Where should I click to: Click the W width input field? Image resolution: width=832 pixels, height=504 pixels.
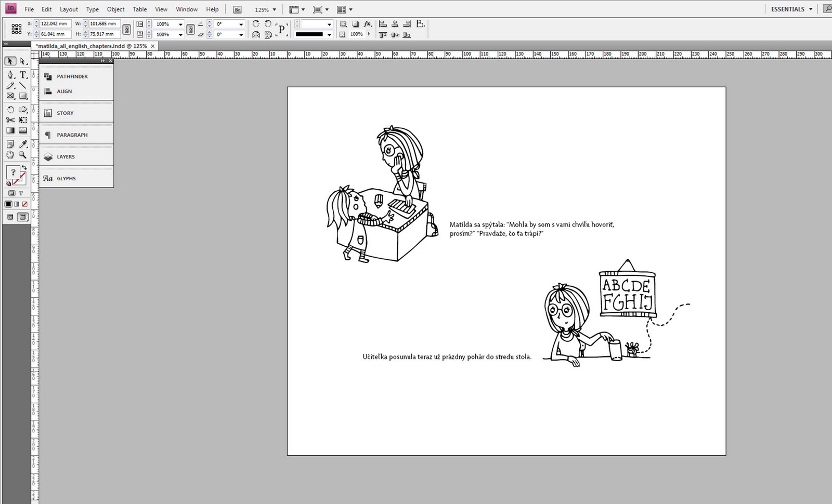tap(105, 24)
